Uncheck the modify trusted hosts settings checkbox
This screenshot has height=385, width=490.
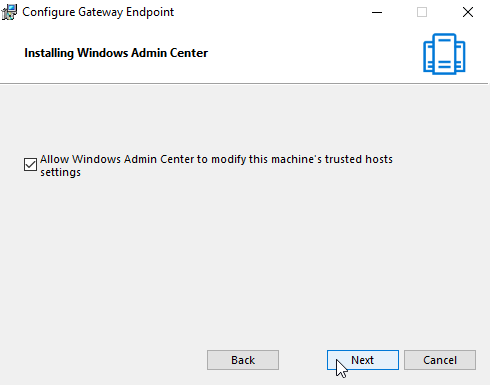[30, 165]
